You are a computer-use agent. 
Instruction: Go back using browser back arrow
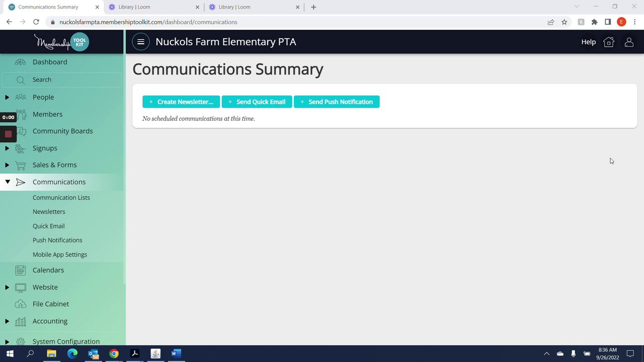pos(9,22)
